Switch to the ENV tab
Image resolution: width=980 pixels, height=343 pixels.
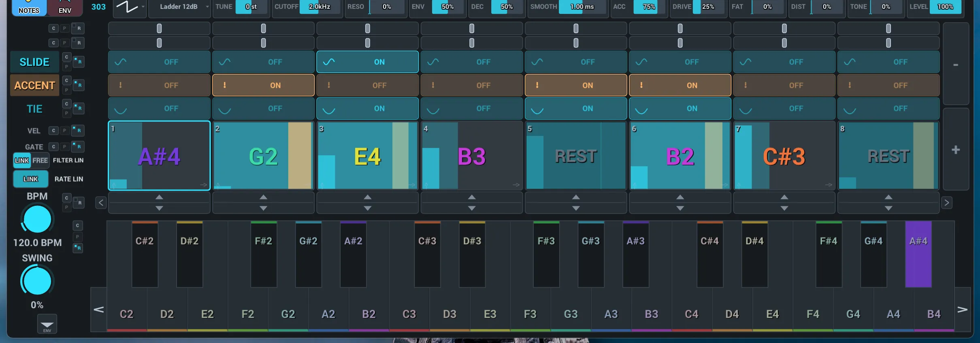65,8
